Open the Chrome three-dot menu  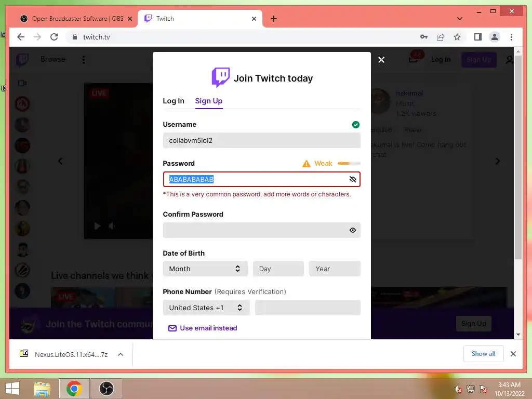pos(511,37)
